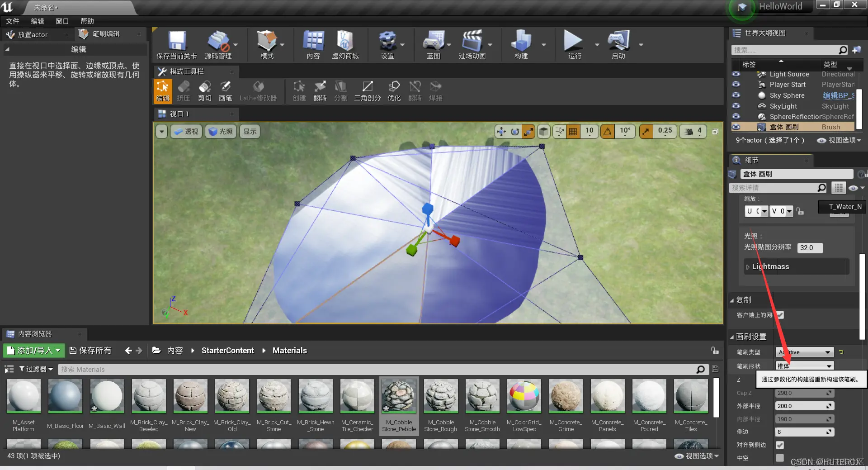Click the Flip (翻转) tool next to Create
This screenshot has height=470, width=868.
[x=320, y=90]
